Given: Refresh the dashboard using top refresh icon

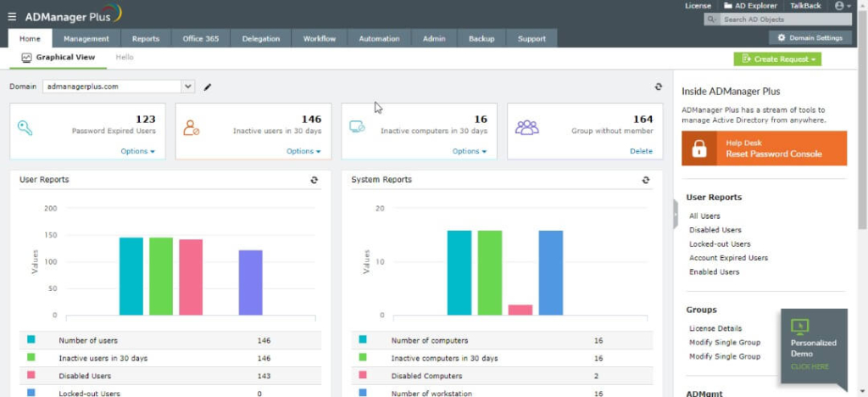Looking at the screenshot, I should coord(658,87).
